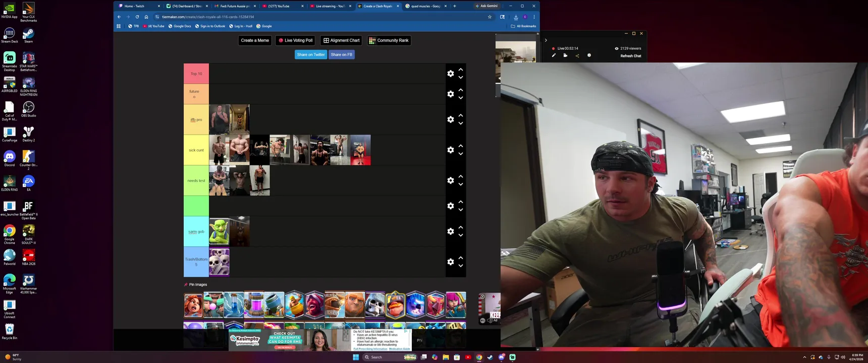Open browser home page
Image resolution: width=868 pixels, height=363 pixels.
tap(146, 17)
